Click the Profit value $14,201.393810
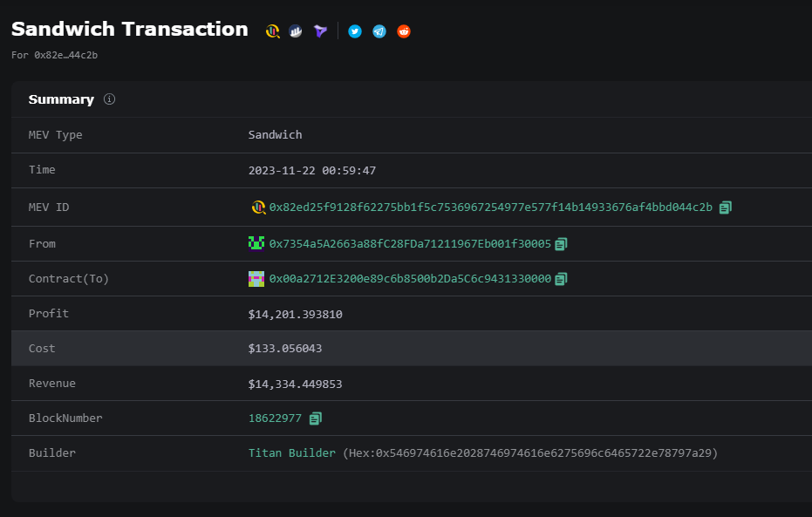Image resolution: width=812 pixels, height=517 pixels. [x=295, y=314]
